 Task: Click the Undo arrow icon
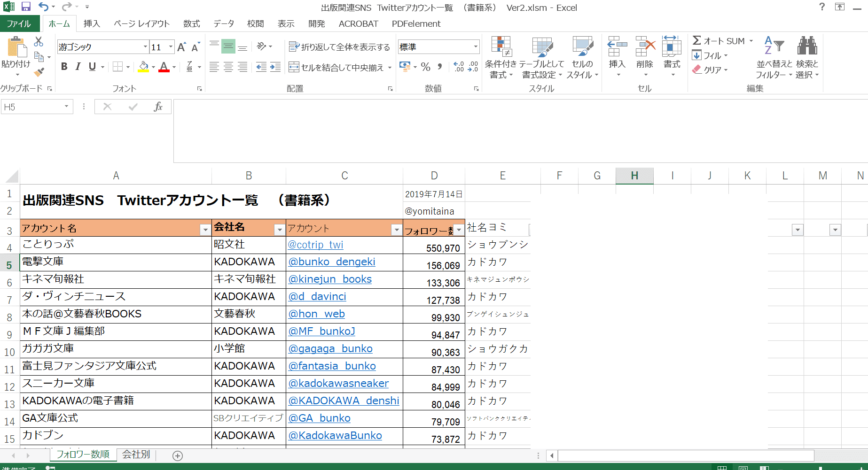coord(43,7)
